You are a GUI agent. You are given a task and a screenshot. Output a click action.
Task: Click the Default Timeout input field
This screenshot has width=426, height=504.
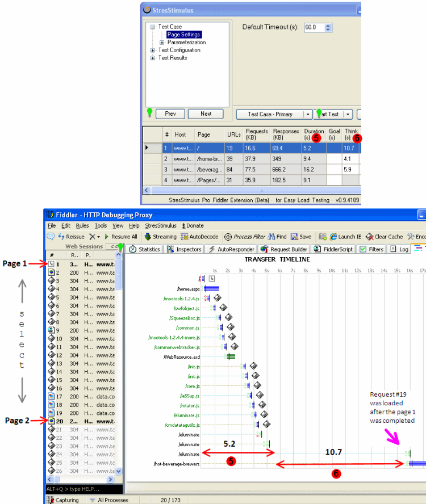click(x=314, y=27)
